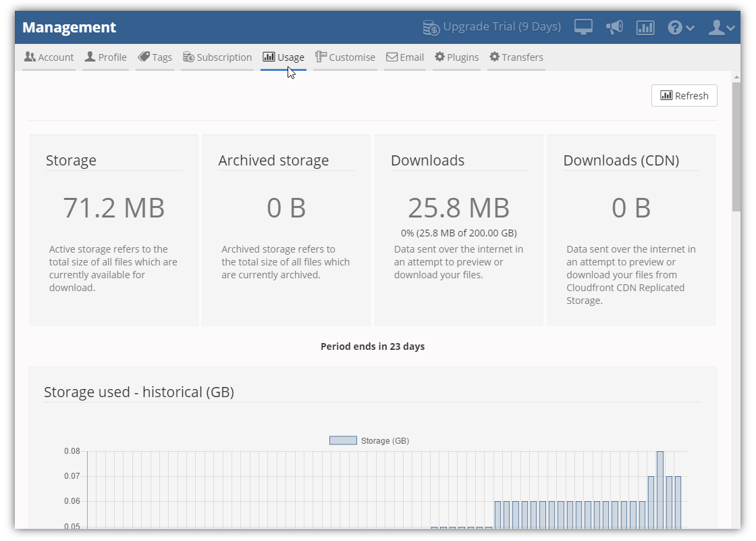
Task: Go to the Tags tab
Action: coord(155,57)
